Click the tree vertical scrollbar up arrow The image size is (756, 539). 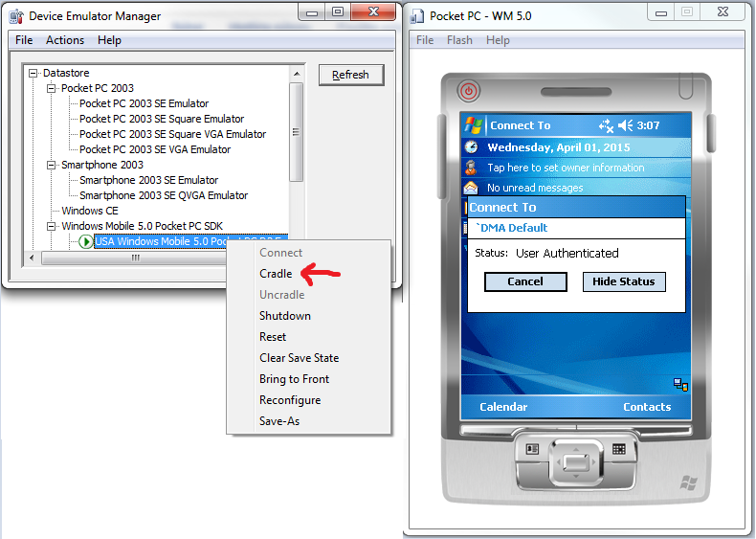click(297, 74)
